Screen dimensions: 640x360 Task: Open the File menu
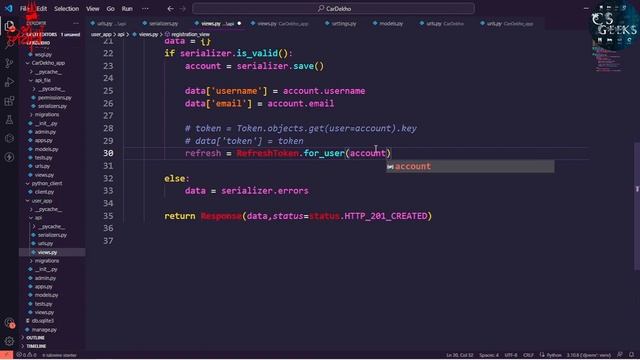[x=24, y=8]
